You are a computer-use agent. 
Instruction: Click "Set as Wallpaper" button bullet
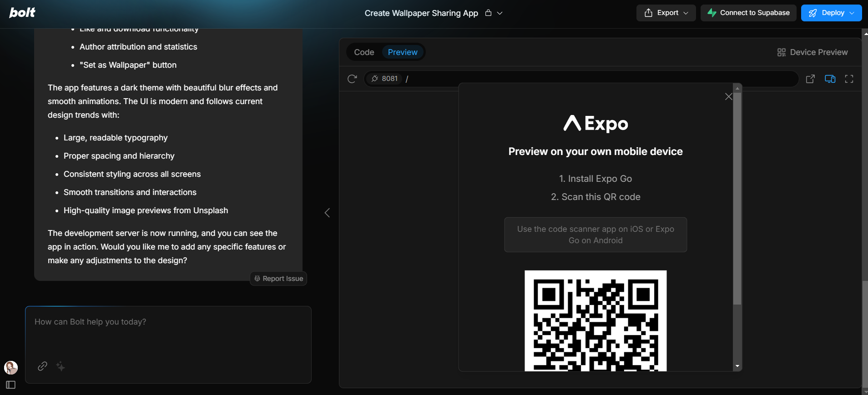[x=128, y=65]
